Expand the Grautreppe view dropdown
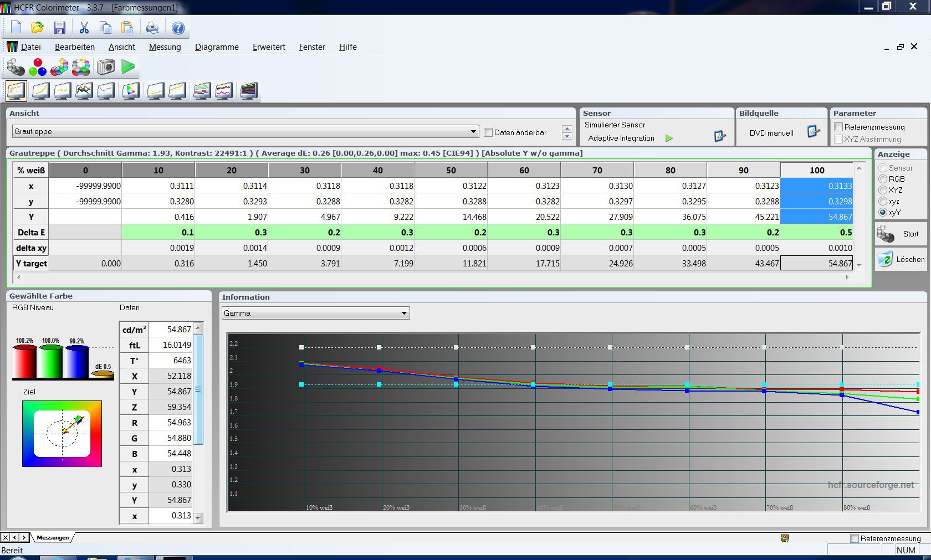Screen dimensions: 931x560 point(473,131)
